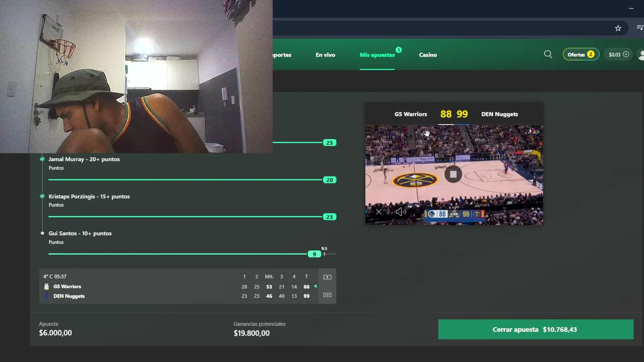Viewport: 644px width, 362px height.
Task: Click Kristaps Porzingis progress value 23
Action: pos(330,217)
